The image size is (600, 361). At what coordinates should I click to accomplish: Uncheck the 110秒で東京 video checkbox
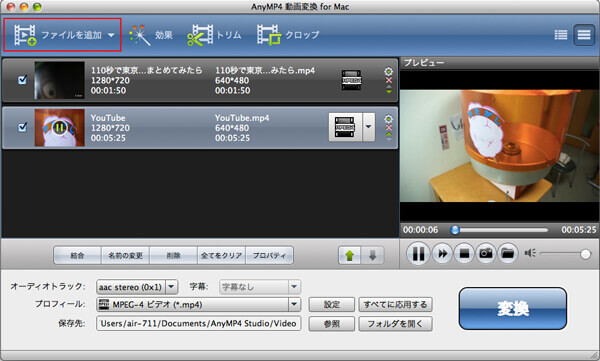[23, 80]
